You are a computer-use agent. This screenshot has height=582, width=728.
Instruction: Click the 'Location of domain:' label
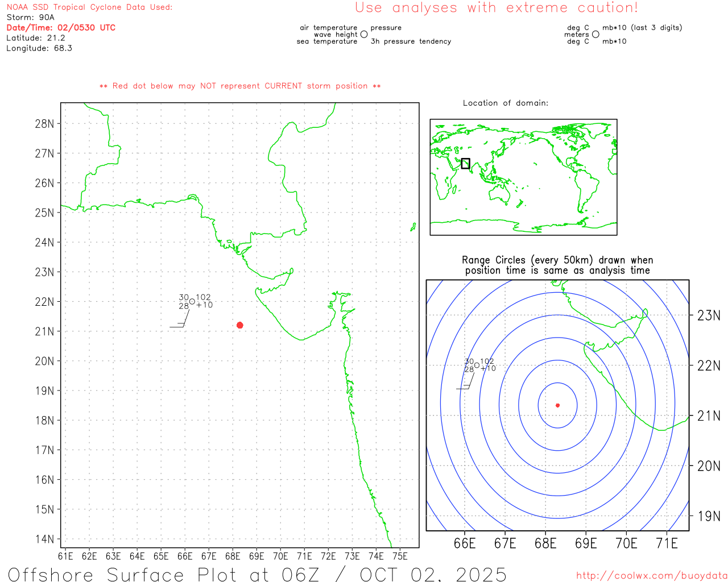pyautogui.click(x=506, y=103)
